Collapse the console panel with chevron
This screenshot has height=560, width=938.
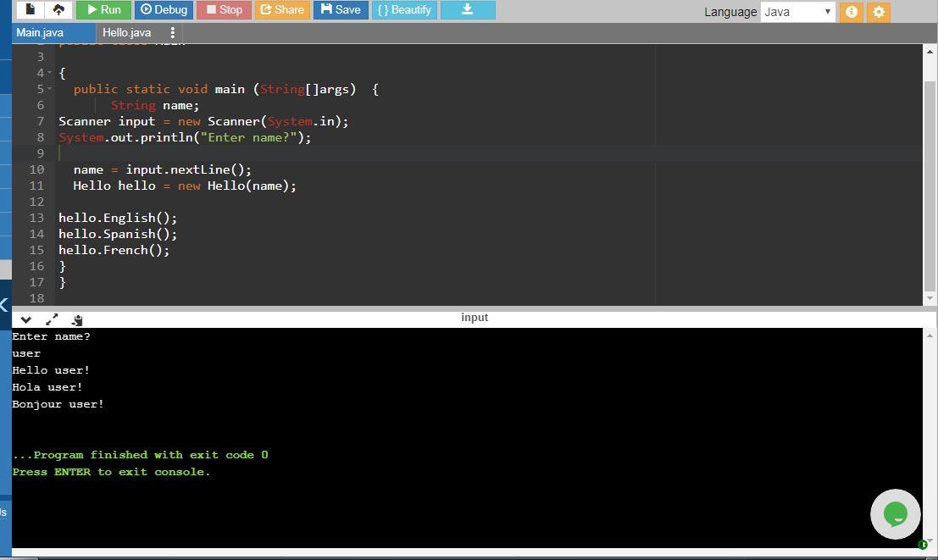(x=26, y=319)
